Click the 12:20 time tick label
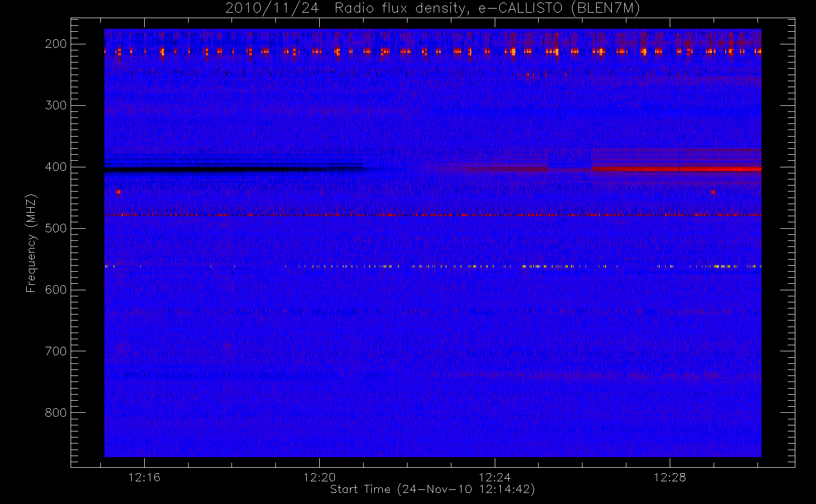 pyautogui.click(x=319, y=477)
